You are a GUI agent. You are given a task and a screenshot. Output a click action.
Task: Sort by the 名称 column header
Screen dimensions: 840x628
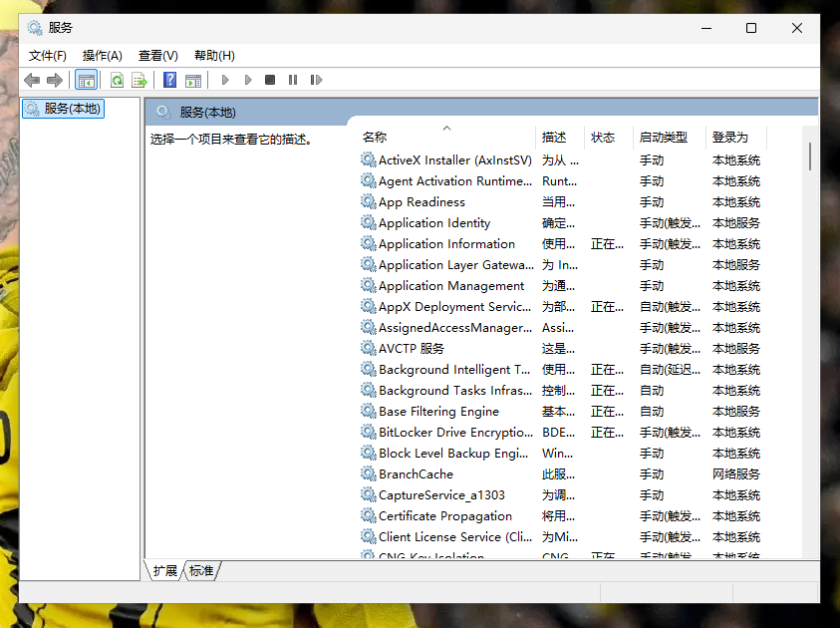click(447, 138)
